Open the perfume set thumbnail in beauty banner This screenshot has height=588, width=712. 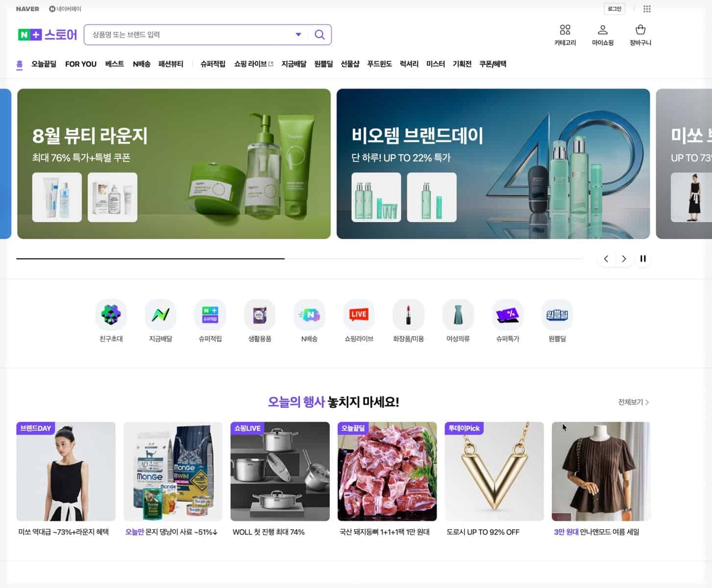pos(112,197)
